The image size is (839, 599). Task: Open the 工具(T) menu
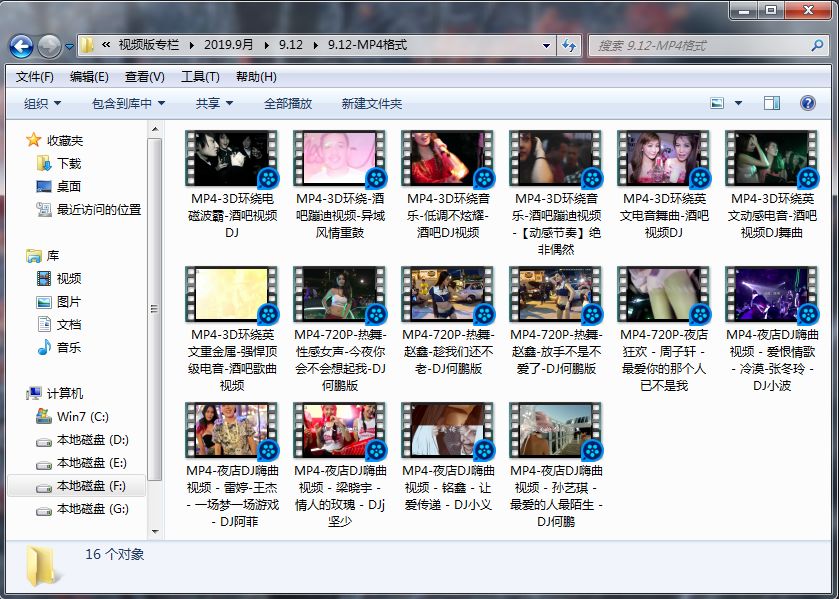200,77
